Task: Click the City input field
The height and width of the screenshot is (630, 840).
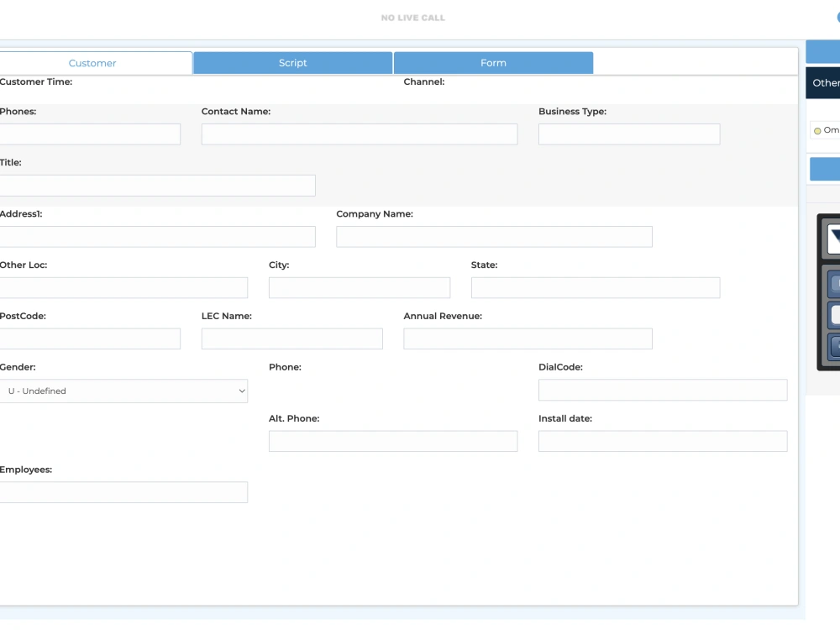Action: [359, 287]
